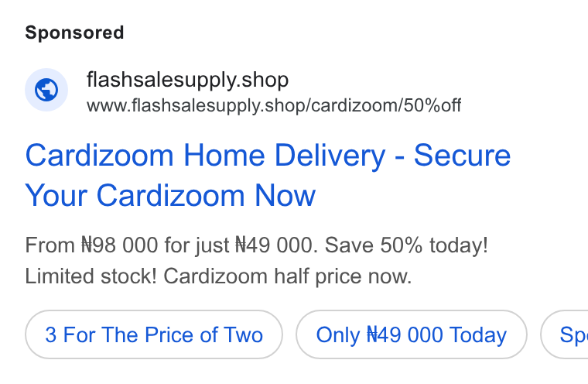Click the 'cardizoom/50%off' portion of the display URL
Image resolution: width=588 pixels, height=384 pixels.
[x=386, y=105]
